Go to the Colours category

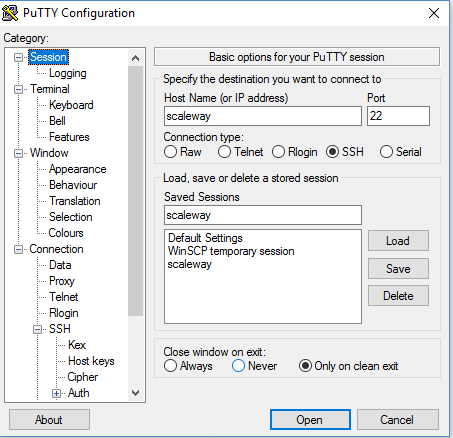[66, 233]
